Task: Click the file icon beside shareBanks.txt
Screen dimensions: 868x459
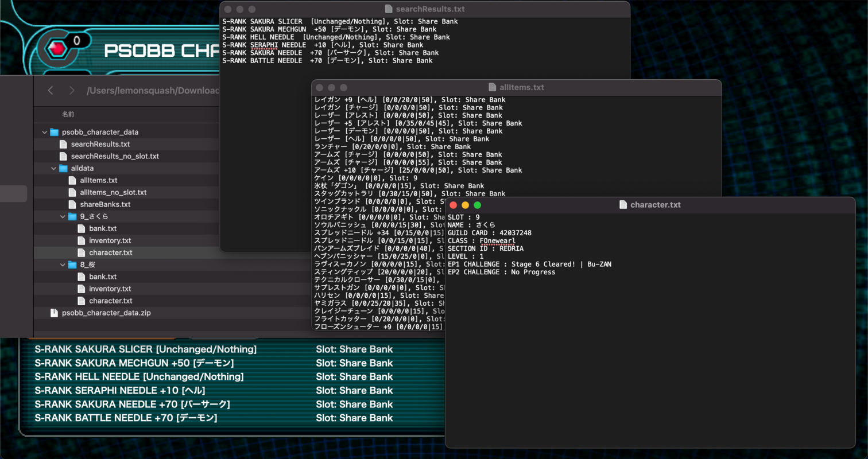Action: pos(72,204)
